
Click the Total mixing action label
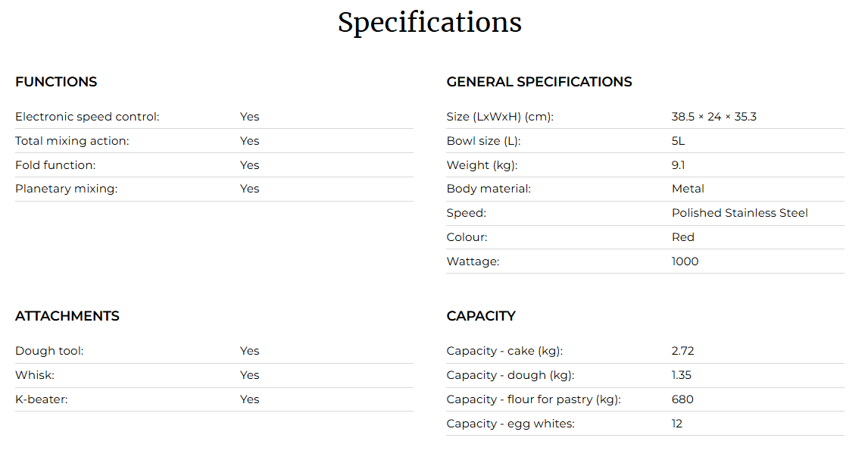tap(72, 141)
